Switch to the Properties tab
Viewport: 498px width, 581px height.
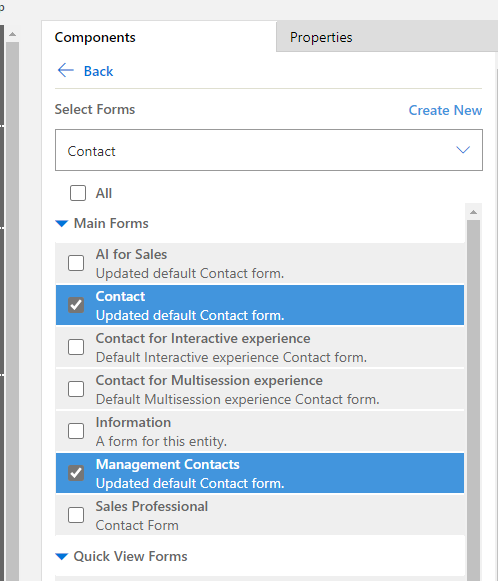[x=321, y=37]
